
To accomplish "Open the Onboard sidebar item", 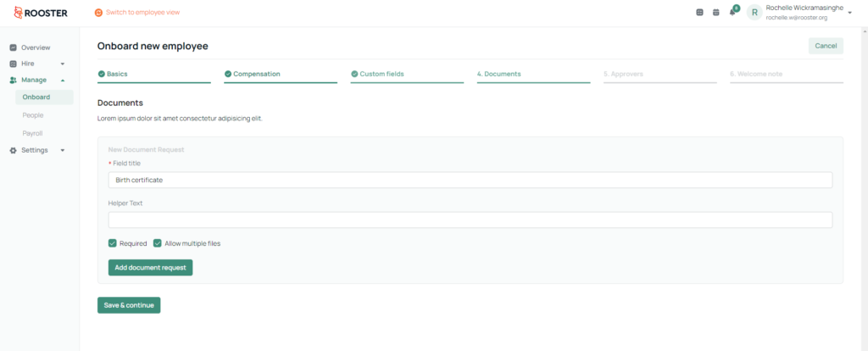I will tap(44, 97).
